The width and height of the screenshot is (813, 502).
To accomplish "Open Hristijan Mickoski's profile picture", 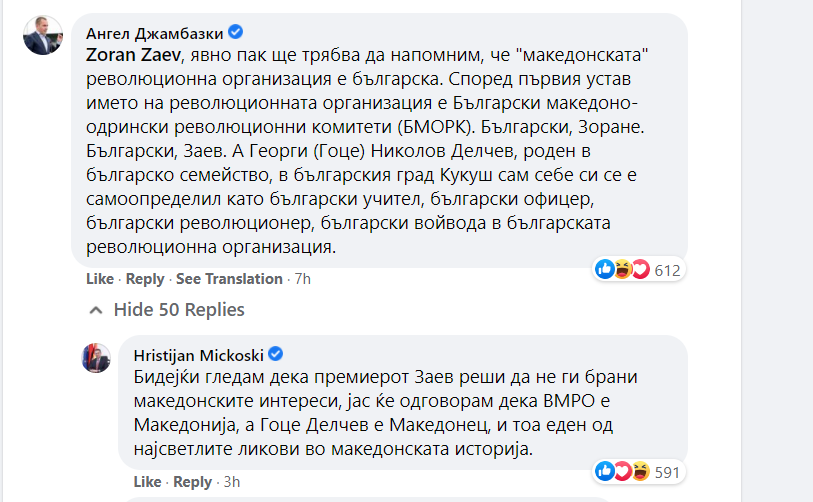I will pos(95,358).
